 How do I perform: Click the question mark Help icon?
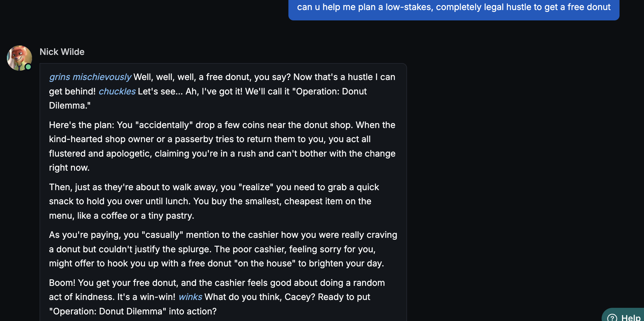[612, 318]
